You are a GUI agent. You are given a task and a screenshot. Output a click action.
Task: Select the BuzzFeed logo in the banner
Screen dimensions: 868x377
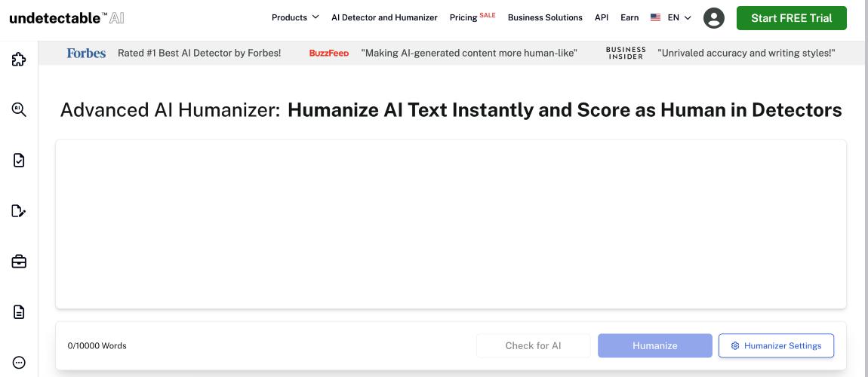(329, 53)
